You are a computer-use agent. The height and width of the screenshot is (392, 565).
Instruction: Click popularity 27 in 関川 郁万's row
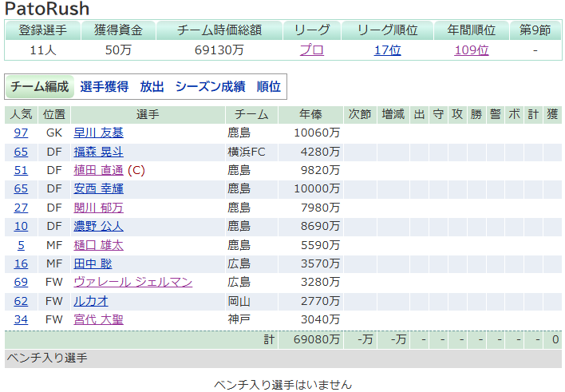click(x=21, y=208)
